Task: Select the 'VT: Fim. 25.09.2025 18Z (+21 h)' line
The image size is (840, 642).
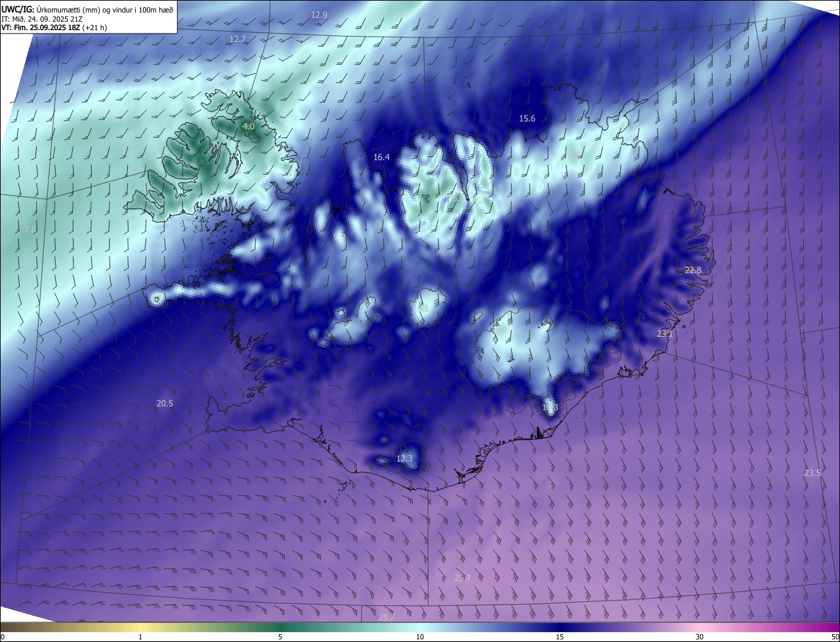Action: 54,28
